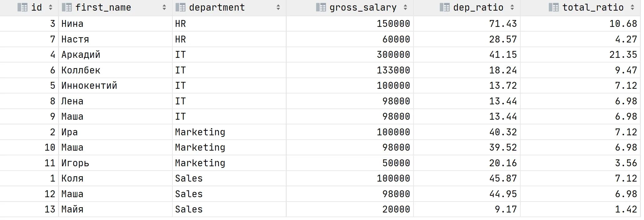Toggle sorting on total_ratio column arrows
Viewport: 644px width, 220px height.
click(632, 7)
